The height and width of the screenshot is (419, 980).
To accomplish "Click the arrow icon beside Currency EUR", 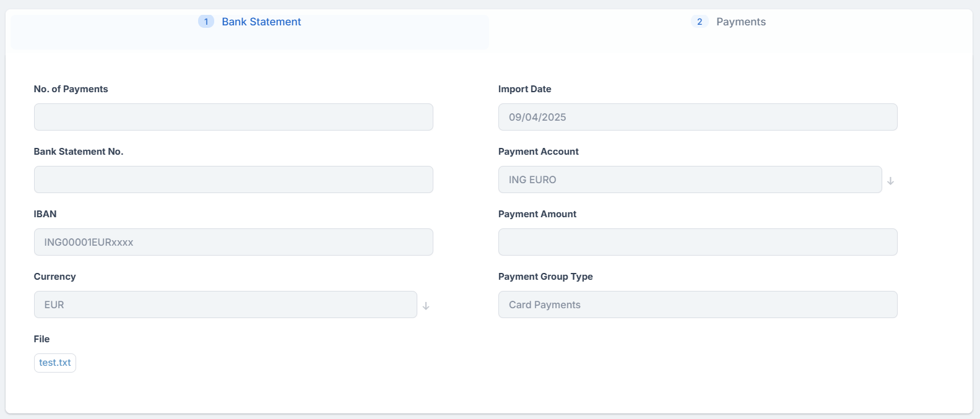I will tap(426, 306).
